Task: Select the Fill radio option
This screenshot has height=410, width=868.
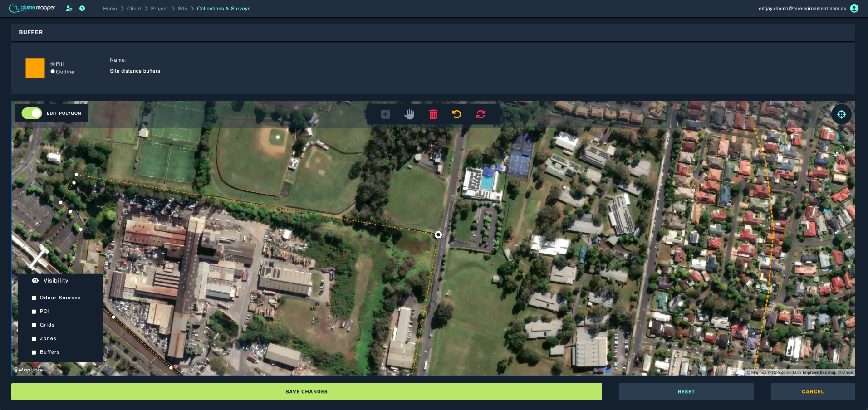Action: click(53, 64)
